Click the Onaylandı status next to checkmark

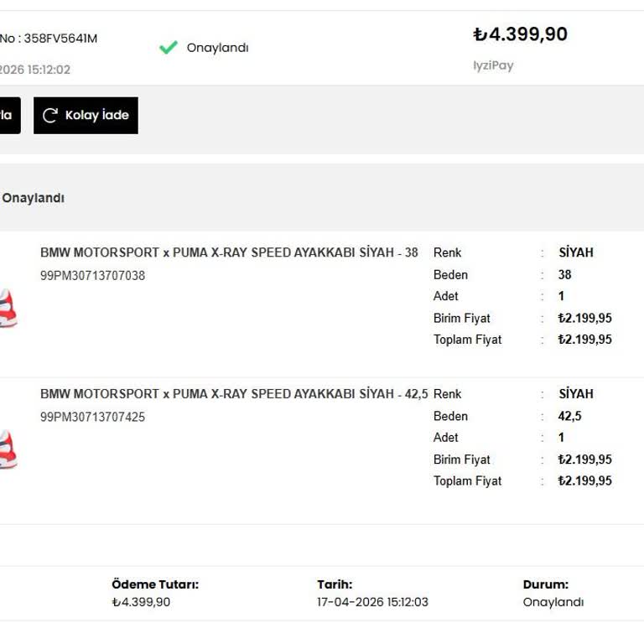coord(218,48)
